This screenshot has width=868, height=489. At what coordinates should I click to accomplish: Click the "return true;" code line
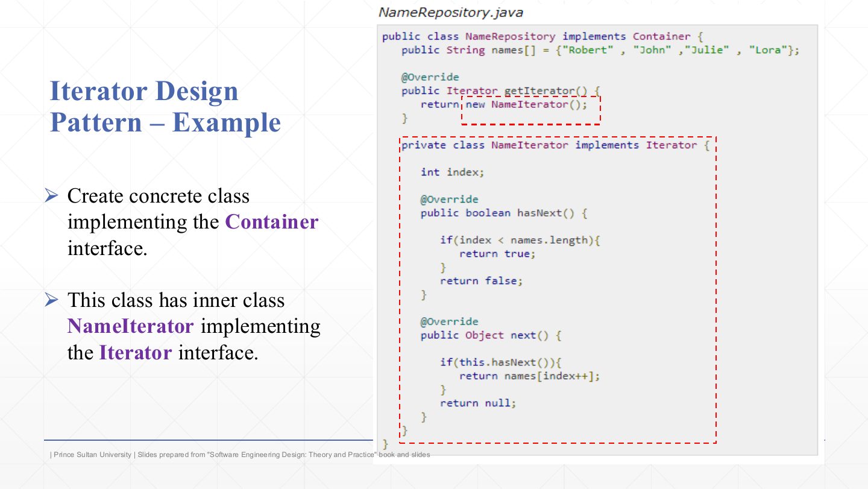click(x=497, y=254)
